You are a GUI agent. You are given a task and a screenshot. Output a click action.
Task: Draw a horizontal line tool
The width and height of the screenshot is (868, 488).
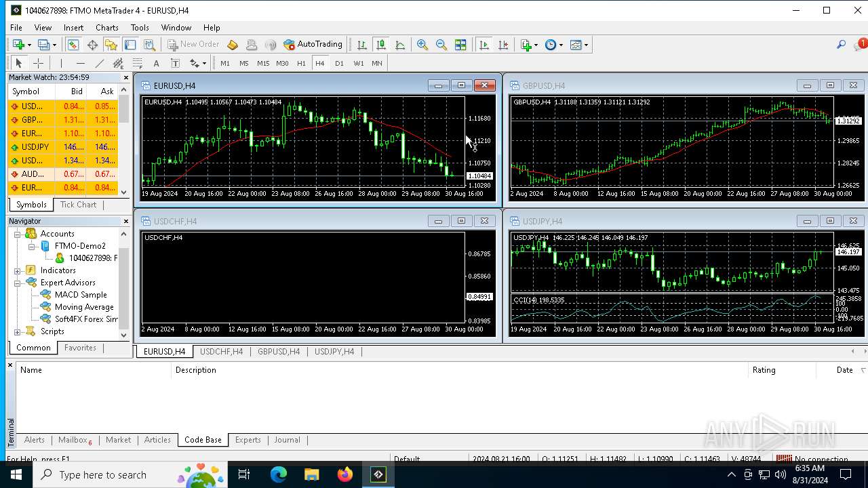pyautogui.click(x=80, y=63)
